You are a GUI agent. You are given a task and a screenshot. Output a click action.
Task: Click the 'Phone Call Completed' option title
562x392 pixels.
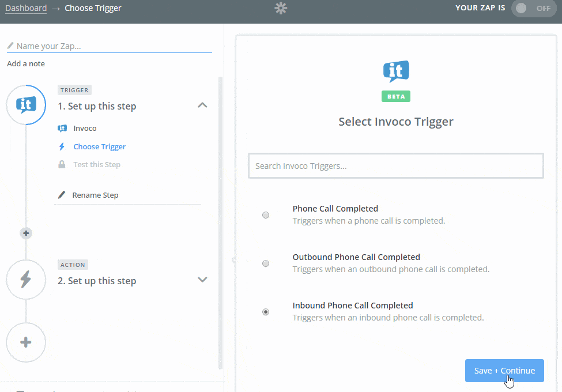click(335, 209)
